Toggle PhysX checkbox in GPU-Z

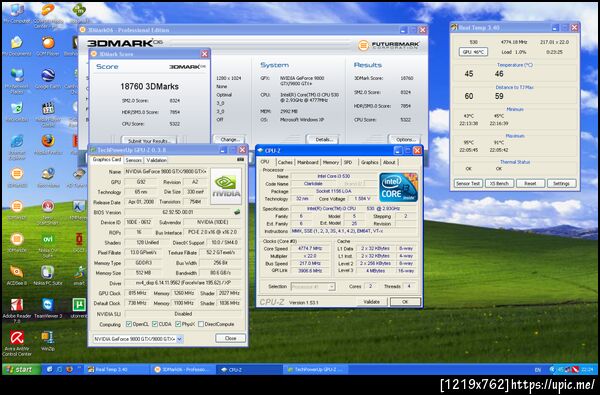click(x=178, y=324)
